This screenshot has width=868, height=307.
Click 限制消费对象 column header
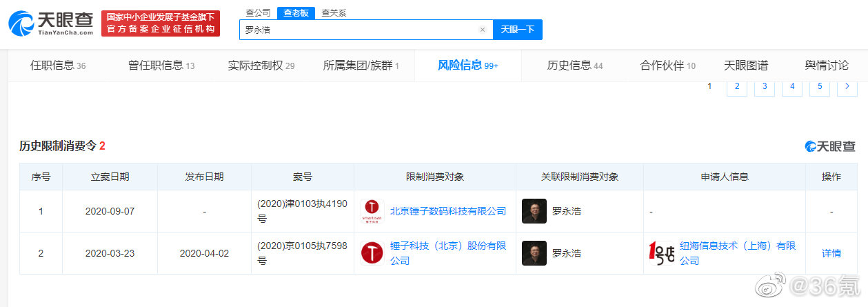(435, 177)
